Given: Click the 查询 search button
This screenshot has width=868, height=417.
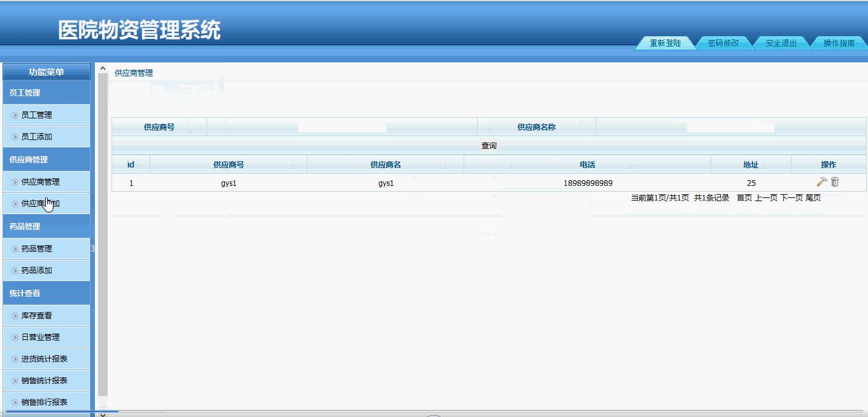Looking at the screenshot, I should 488,146.
